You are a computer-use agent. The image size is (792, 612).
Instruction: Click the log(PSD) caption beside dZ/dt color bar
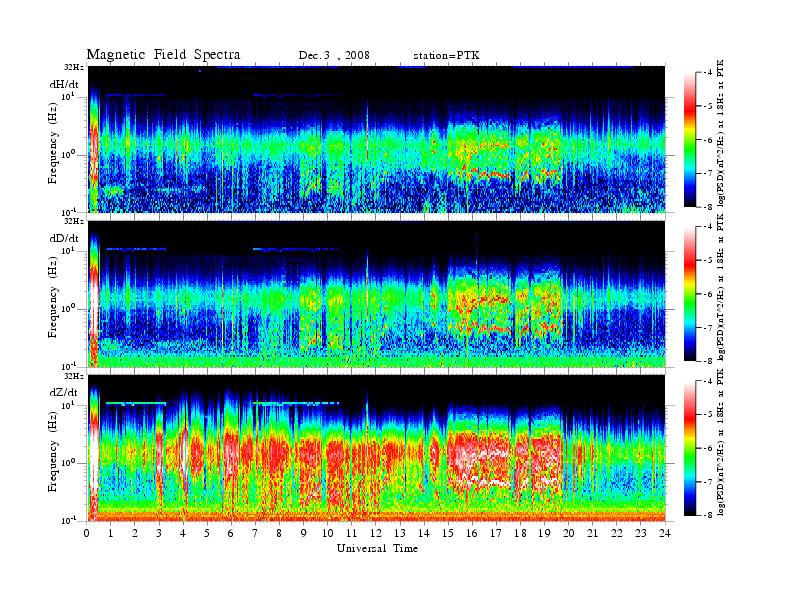[721, 442]
